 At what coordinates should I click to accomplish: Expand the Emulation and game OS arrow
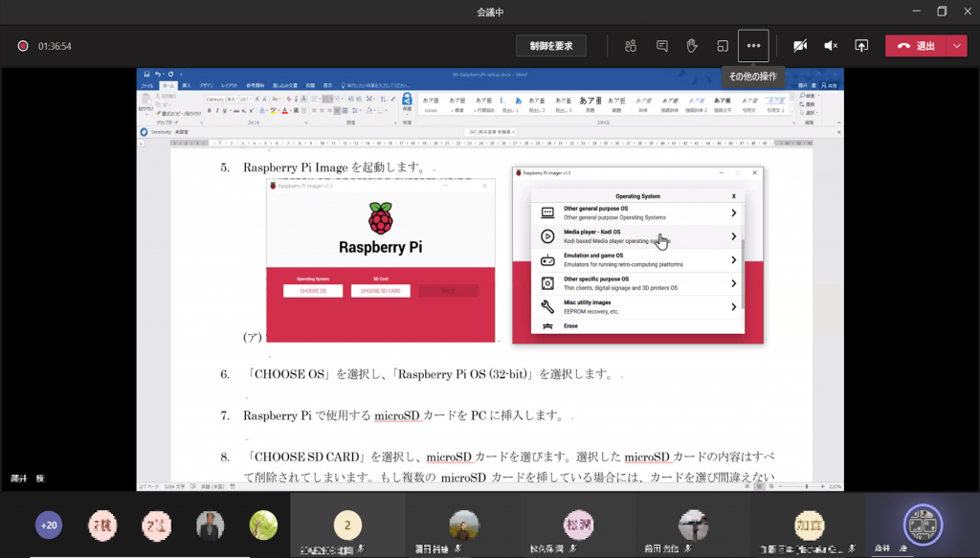coord(734,260)
